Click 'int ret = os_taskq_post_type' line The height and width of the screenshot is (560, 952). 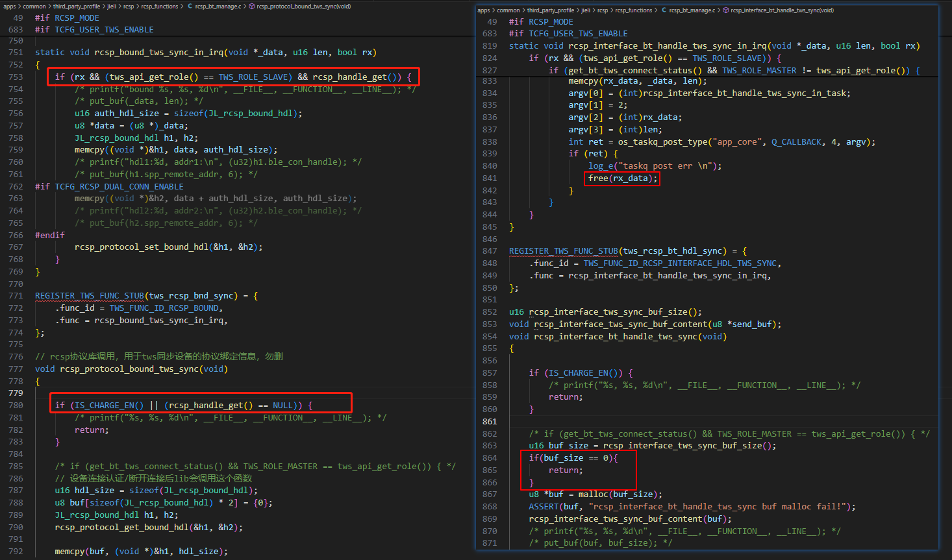(x=722, y=141)
